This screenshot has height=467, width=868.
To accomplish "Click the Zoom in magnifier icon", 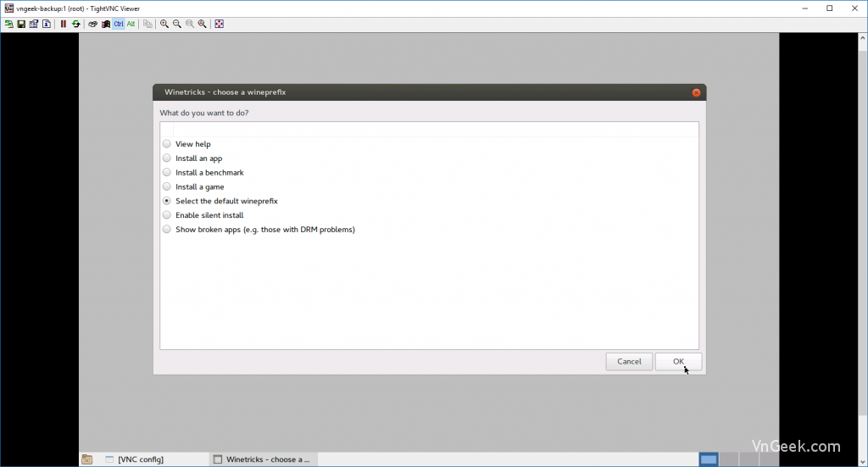I will coord(164,24).
